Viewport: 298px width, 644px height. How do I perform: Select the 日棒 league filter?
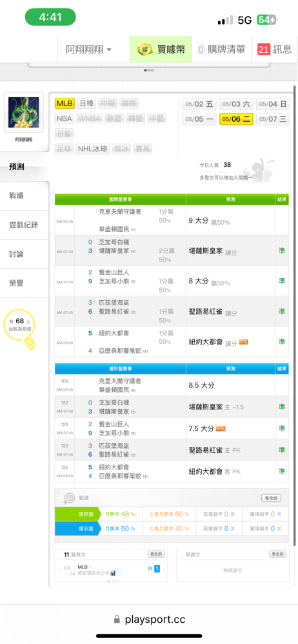pyautogui.click(x=86, y=104)
